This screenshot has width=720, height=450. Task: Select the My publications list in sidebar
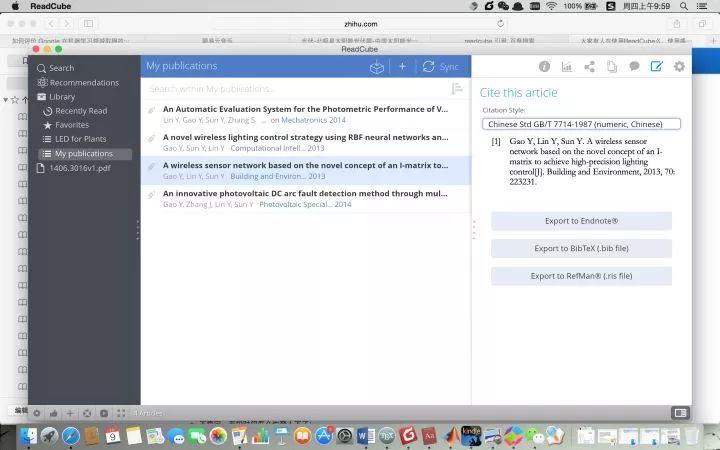(x=85, y=154)
